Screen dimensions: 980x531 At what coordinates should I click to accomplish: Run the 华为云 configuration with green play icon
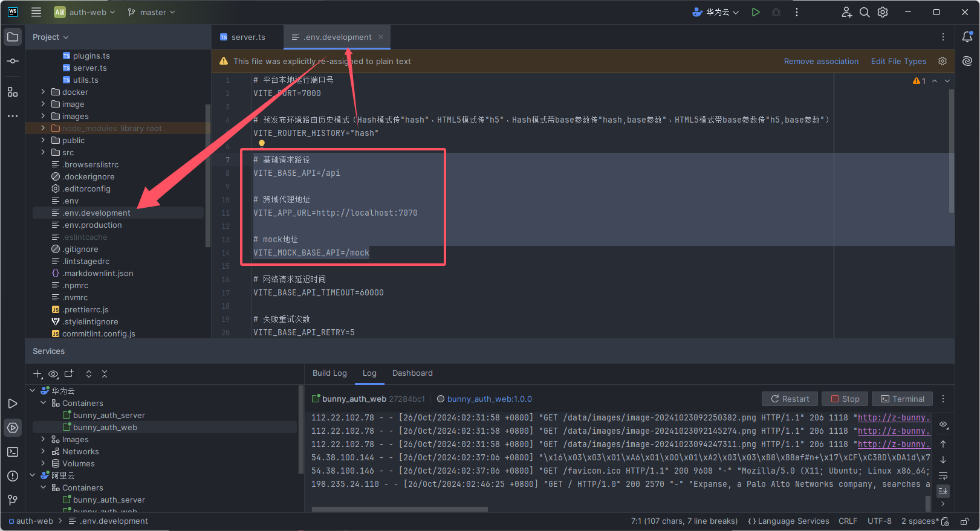(756, 12)
